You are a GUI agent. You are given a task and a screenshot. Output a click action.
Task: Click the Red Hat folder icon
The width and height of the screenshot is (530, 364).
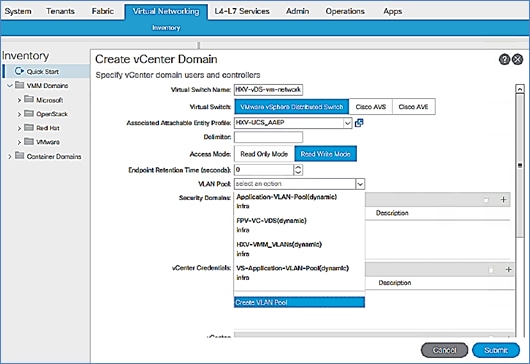[x=29, y=127]
